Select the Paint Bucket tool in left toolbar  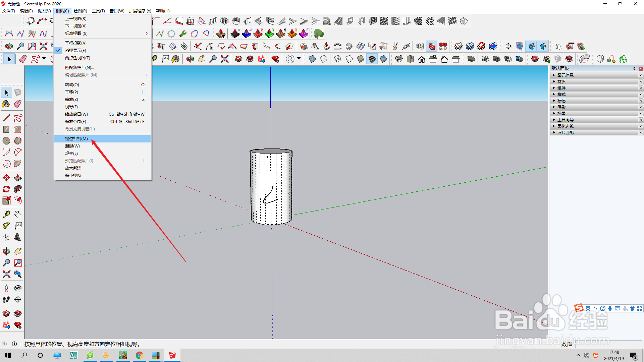(x=6, y=104)
